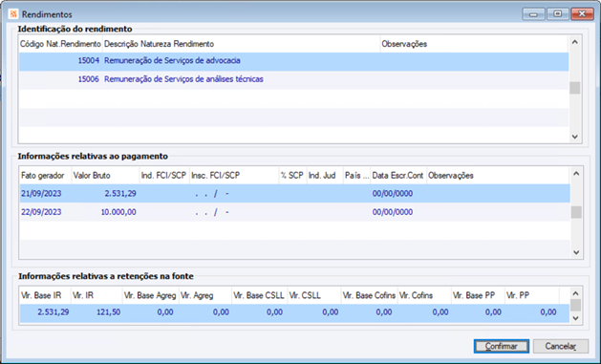Click Valor Bruto column header
Viewport: 601px width, 364px height.
pos(105,176)
